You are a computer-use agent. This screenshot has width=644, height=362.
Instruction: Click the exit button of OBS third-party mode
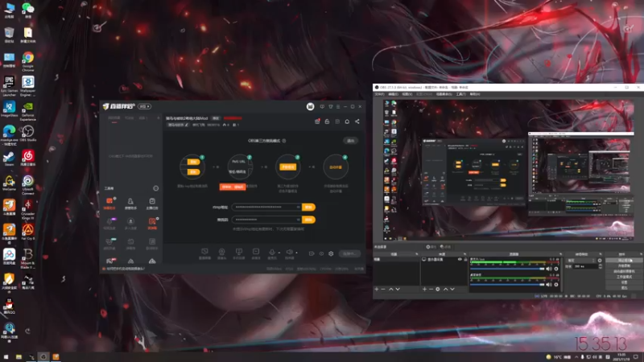tap(350, 141)
